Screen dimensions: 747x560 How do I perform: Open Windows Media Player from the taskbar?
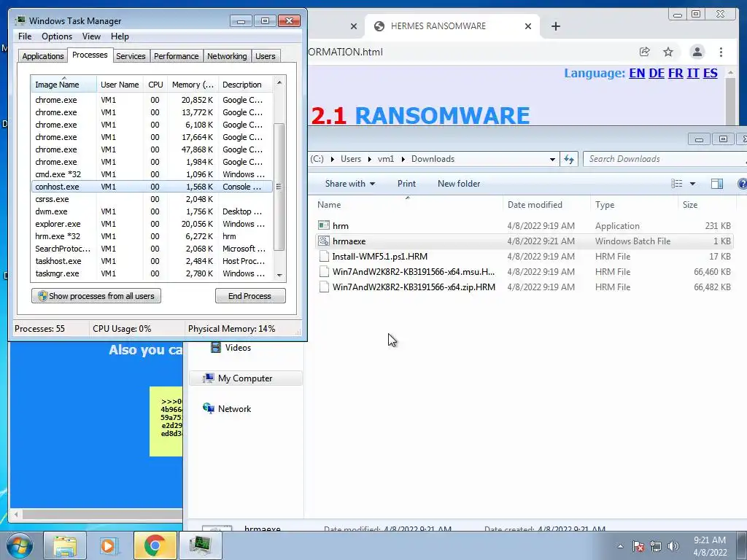coord(109,545)
